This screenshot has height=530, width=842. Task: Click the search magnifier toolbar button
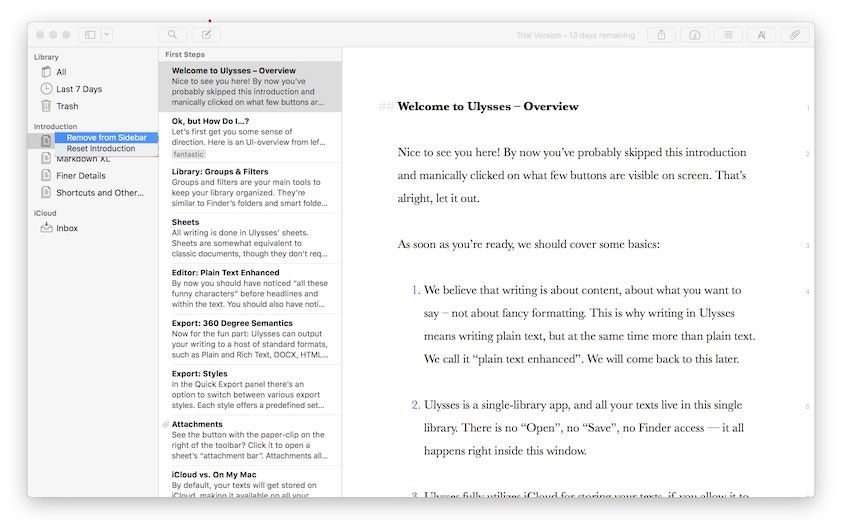click(172, 35)
